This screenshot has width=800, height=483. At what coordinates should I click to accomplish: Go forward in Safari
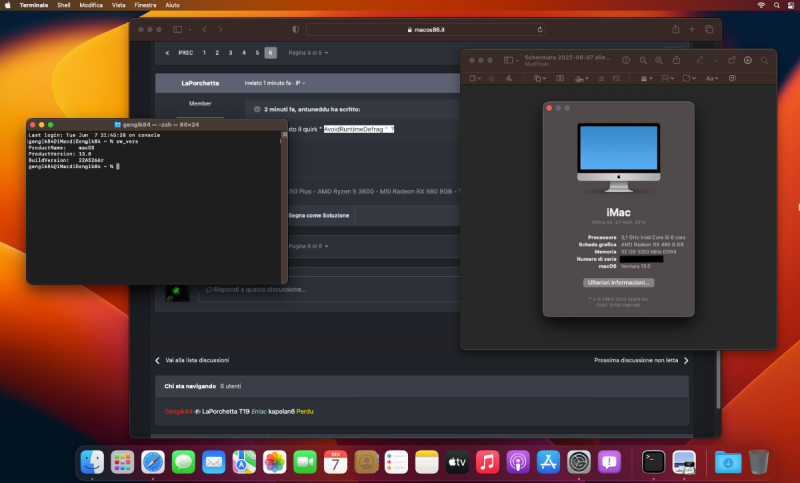click(x=220, y=30)
